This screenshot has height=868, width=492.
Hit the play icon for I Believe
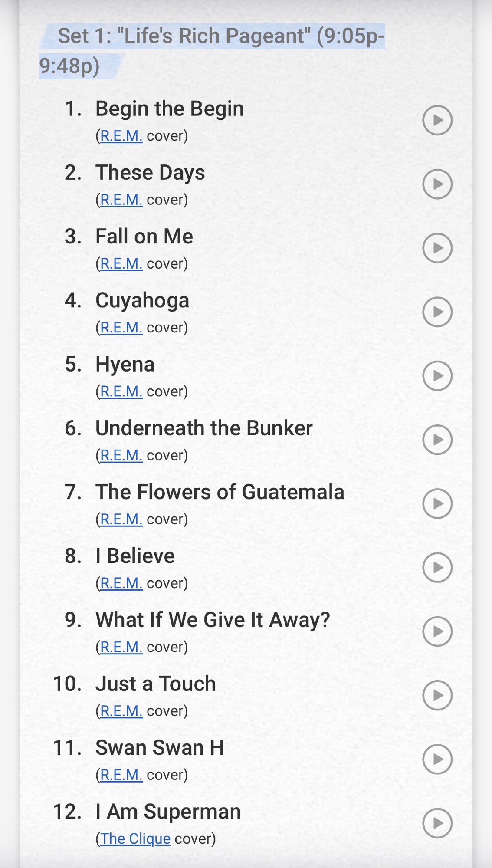(437, 567)
